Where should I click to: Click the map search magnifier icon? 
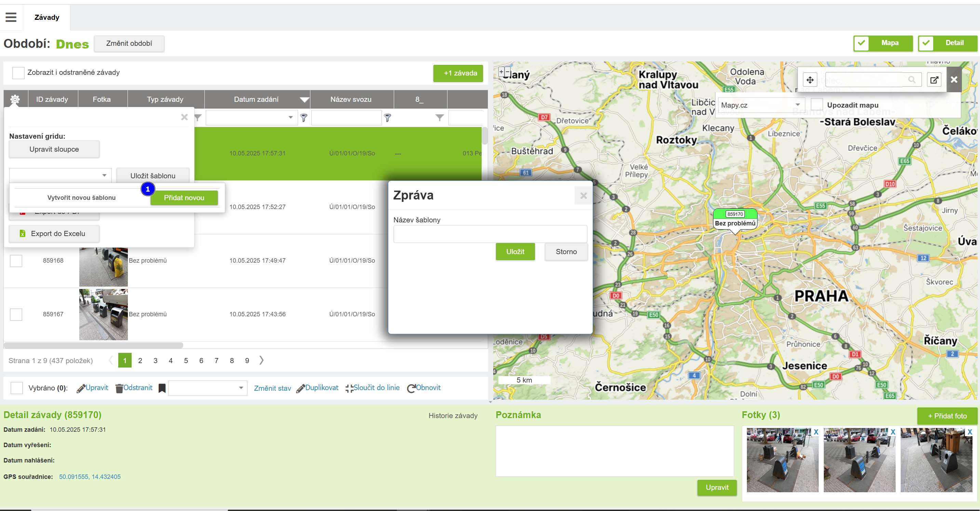tap(912, 80)
